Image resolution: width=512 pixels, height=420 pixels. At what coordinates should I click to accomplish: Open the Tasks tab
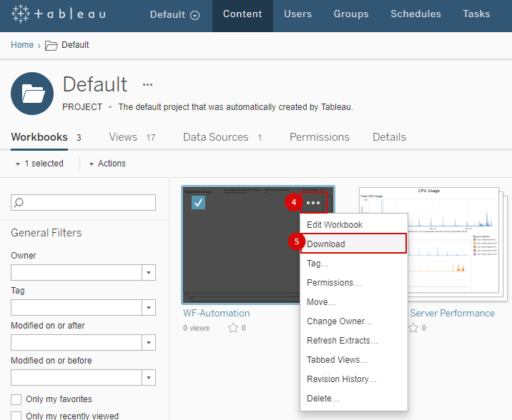[x=476, y=14]
